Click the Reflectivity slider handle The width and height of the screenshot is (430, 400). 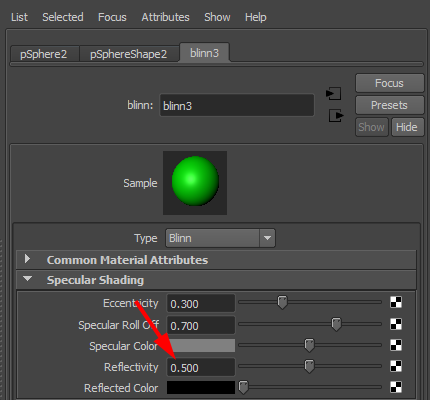tap(309, 366)
